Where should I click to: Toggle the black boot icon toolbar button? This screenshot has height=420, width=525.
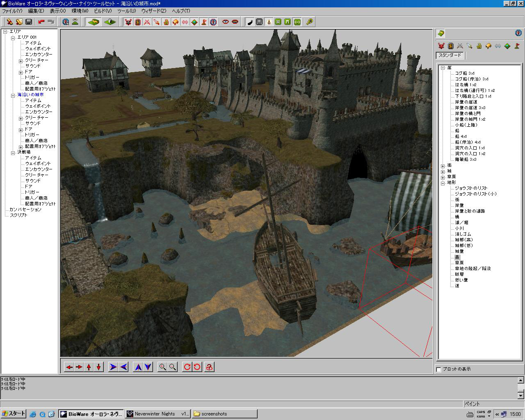tap(250, 22)
